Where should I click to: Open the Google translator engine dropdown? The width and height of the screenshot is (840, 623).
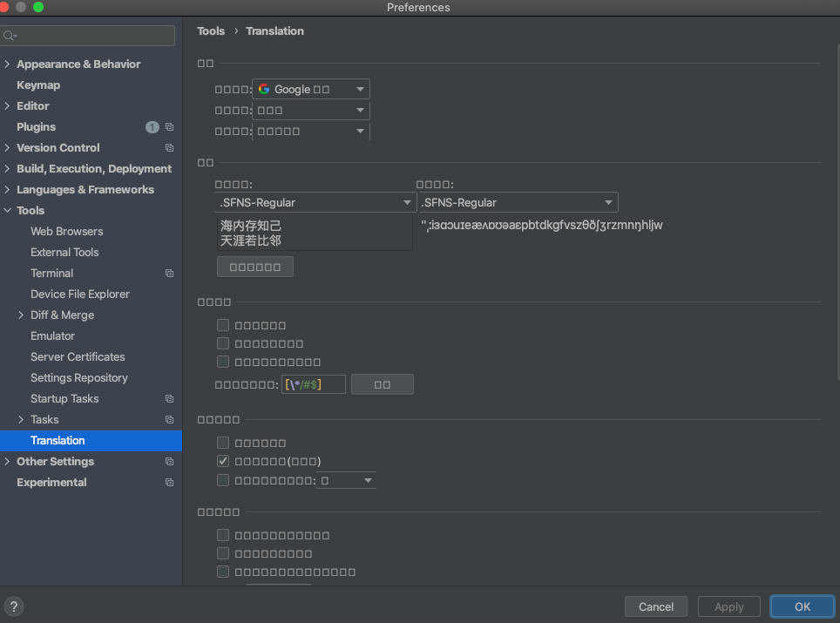point(311,89)
